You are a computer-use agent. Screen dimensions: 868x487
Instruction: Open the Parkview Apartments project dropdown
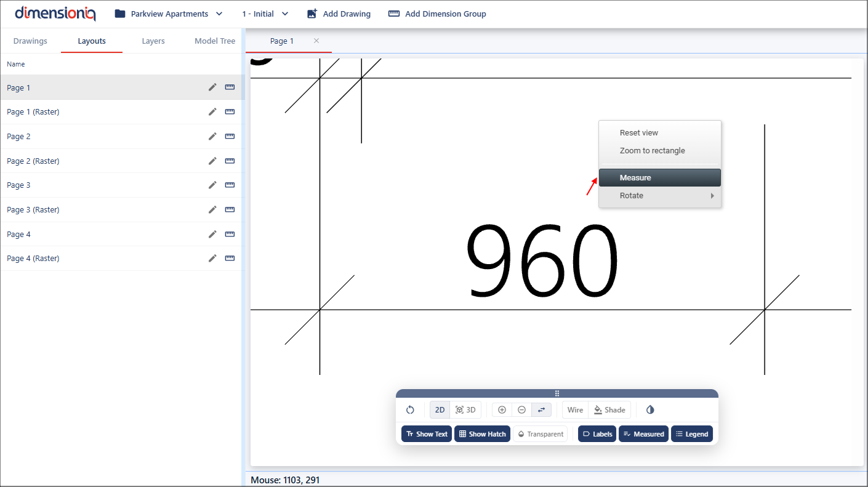coord(169,14)
